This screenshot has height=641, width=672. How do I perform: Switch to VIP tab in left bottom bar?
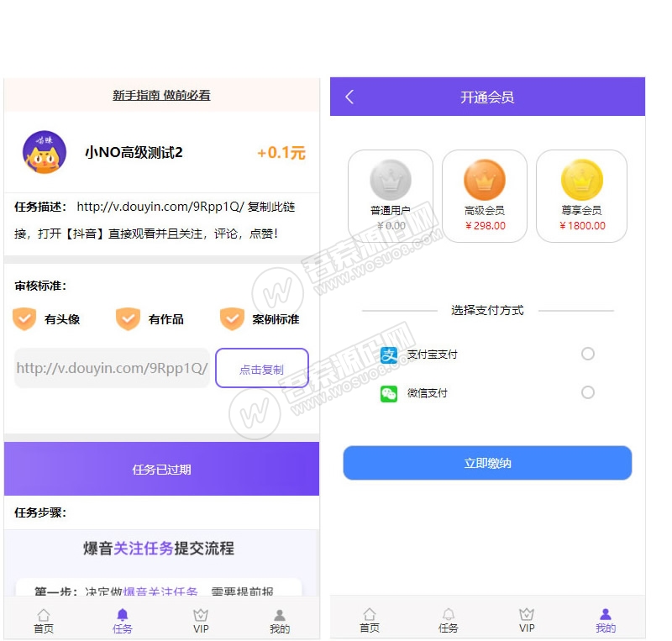tap(201, 621)
